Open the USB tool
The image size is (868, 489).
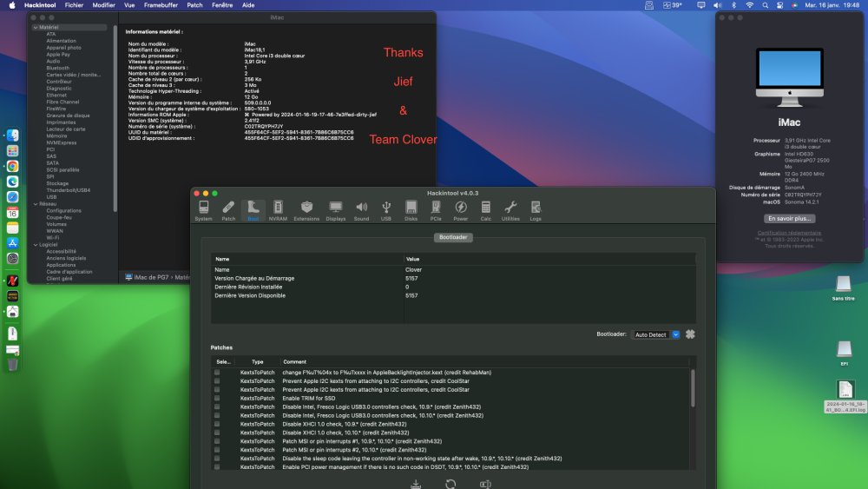[386, 211]
